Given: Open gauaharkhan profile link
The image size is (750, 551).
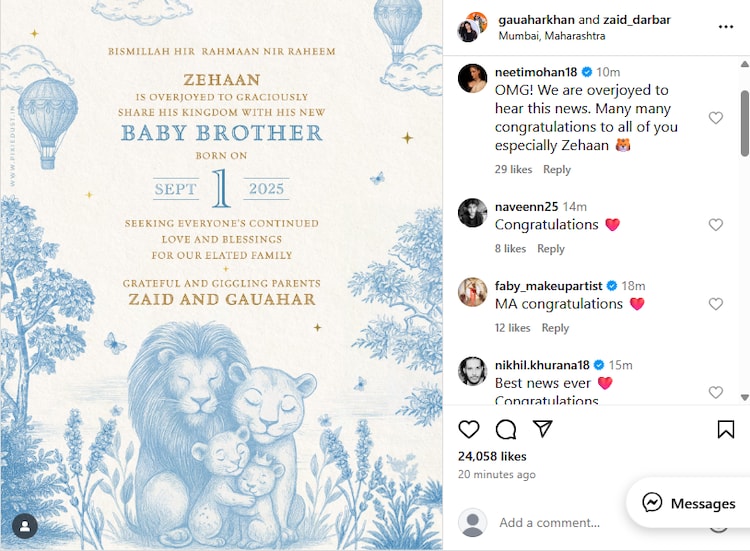Looking at the screenshot, I should [536, 20].
